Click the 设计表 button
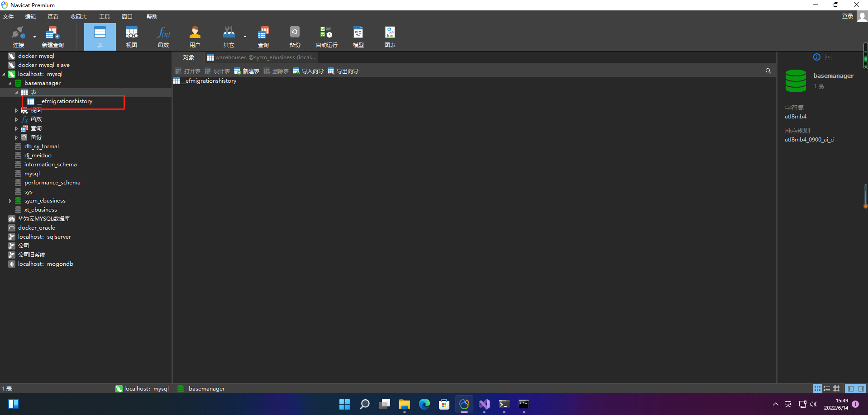Image resolution: width=868 pixels, height=415 pixels. 217,71
